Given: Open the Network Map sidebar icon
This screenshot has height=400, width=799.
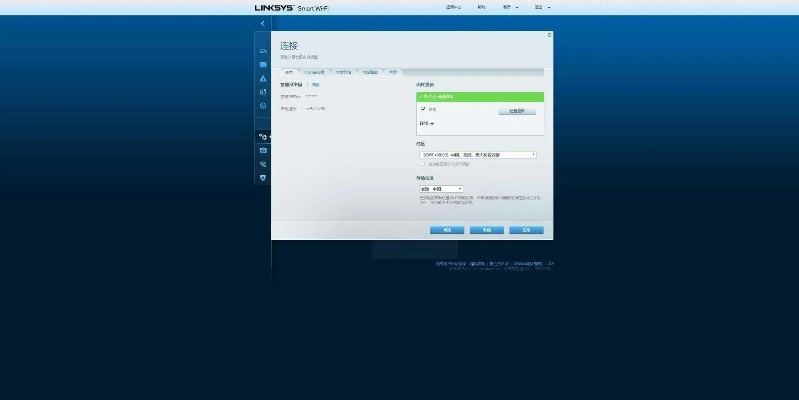Looking at the screenshot, I should point(263,50).
